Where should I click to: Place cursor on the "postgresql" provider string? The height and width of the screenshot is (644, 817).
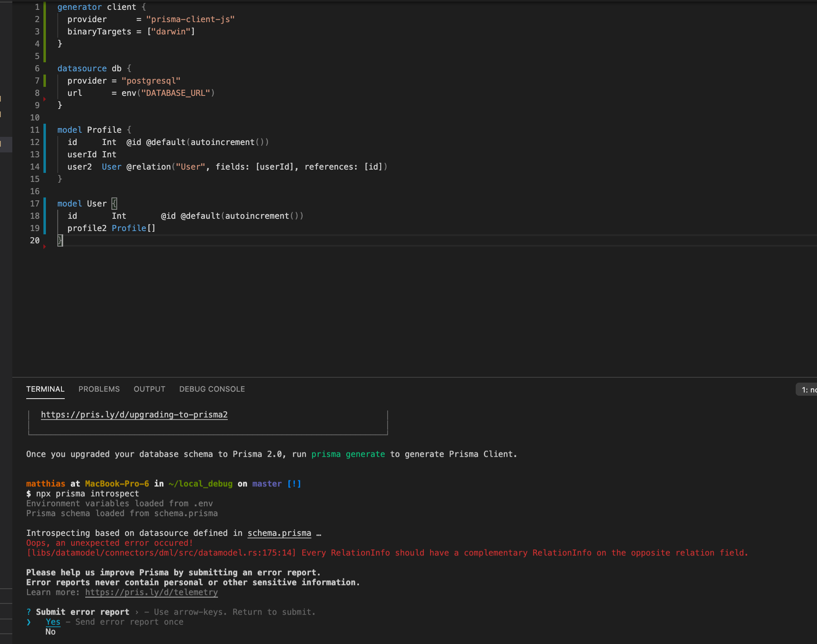[x=151, y=81]
